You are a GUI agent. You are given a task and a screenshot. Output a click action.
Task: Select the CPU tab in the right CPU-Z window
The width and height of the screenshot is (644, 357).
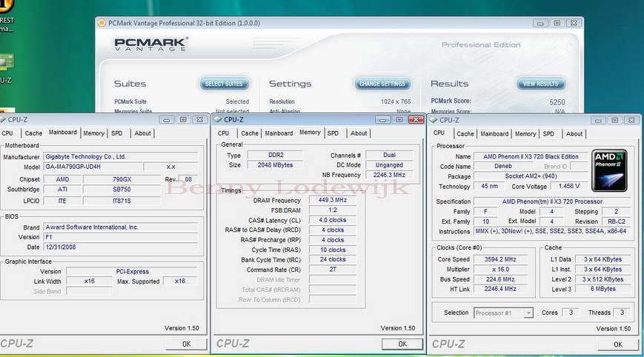[439, 133]
